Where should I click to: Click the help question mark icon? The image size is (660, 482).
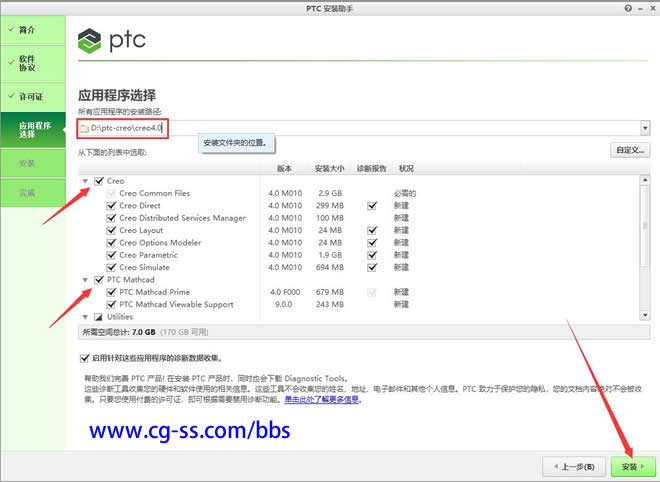click(628, 8)
